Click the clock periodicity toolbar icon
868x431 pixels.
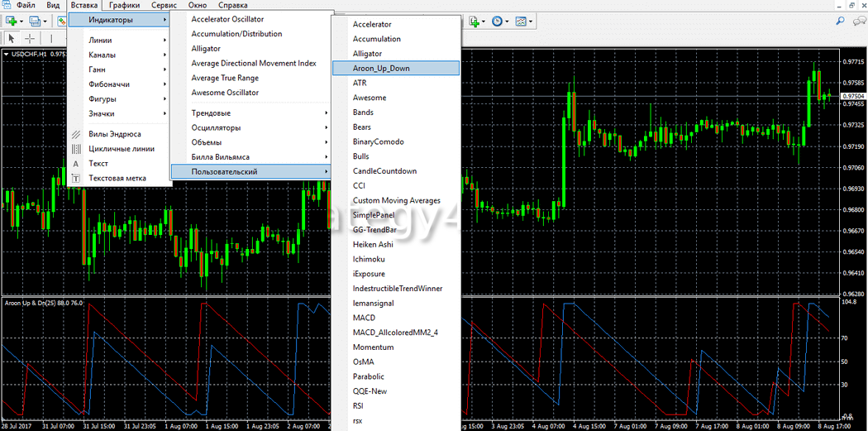pos(497,21)
